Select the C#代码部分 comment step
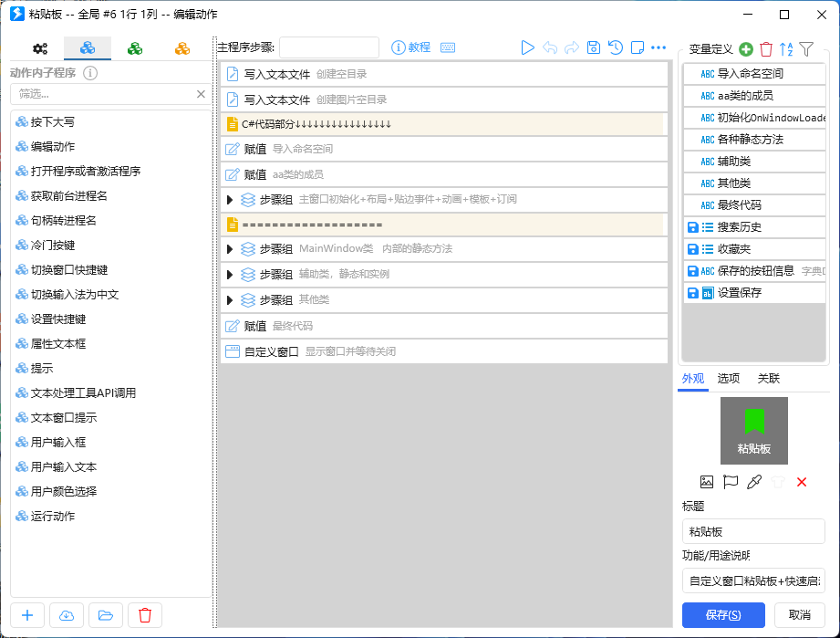This screenshot has width=840, height=638. tap(444, 124)
